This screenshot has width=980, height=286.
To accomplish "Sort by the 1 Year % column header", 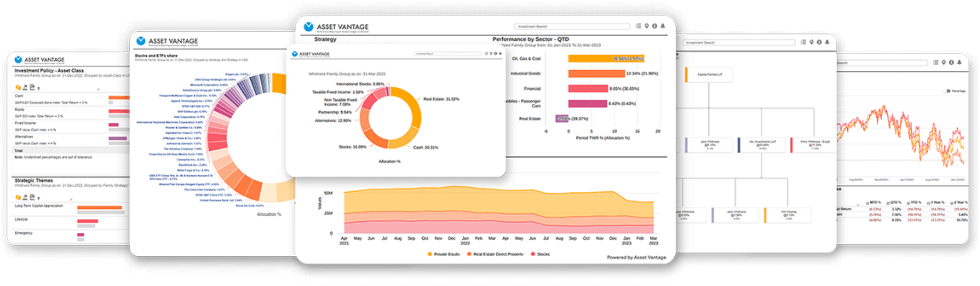I will point(936,202).
